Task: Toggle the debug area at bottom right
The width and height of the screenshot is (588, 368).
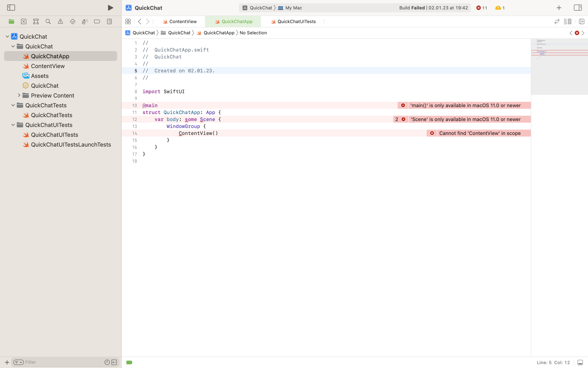Action: click(580, 362)
